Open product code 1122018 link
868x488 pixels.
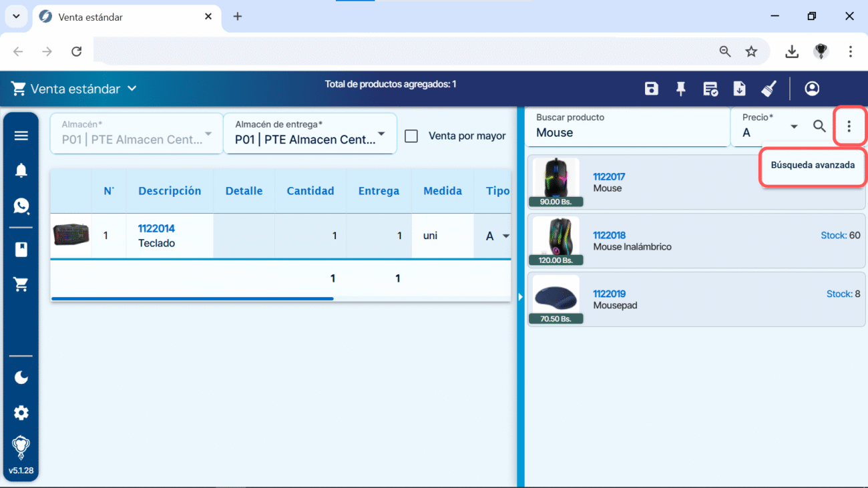tap(609, 235)
